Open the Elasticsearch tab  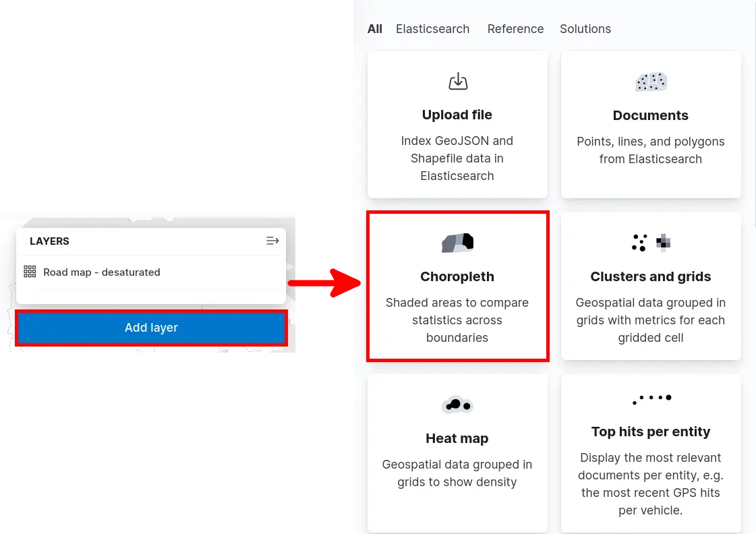[432, 29]
